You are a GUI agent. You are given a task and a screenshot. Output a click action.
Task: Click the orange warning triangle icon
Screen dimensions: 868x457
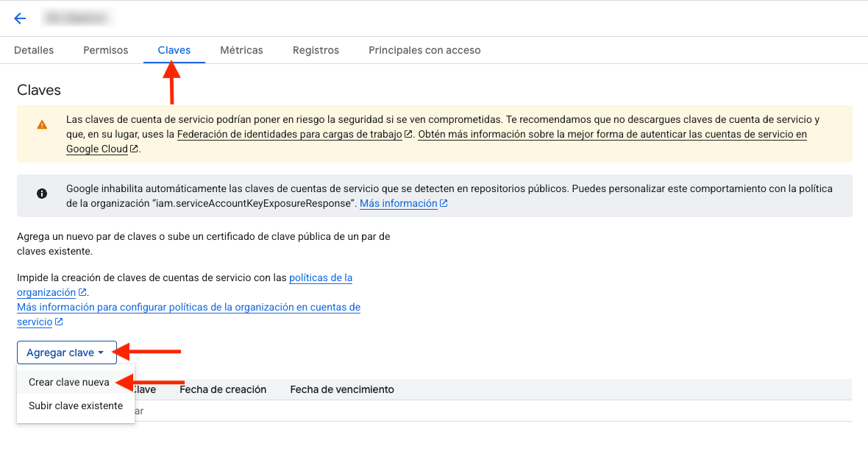pos(42,125)
